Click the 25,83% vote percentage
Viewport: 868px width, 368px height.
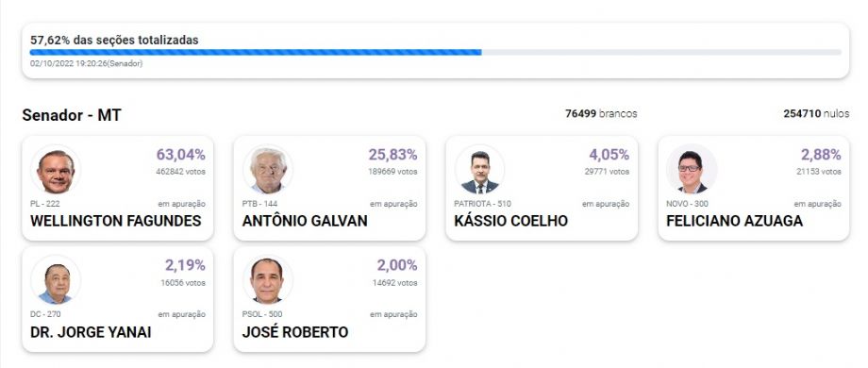point(393,155)
